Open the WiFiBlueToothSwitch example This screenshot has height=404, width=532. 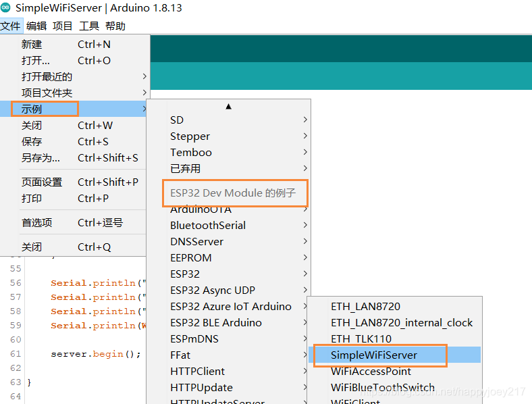395,388
